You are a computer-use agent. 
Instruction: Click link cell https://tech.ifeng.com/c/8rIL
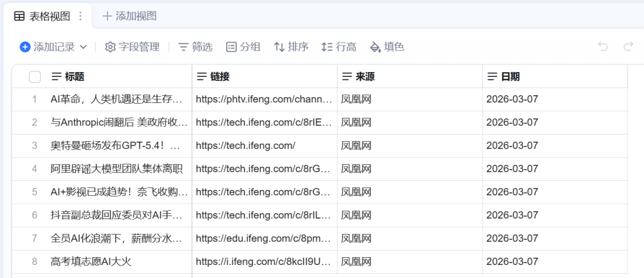pos(265,215)
